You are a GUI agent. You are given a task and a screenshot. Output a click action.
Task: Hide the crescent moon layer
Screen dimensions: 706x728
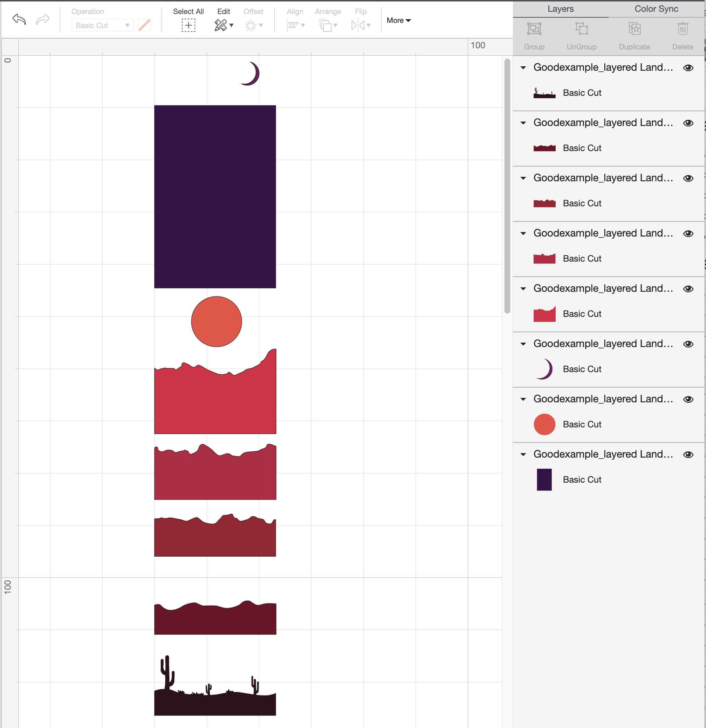pyautogui.click(x=688, y=344)
